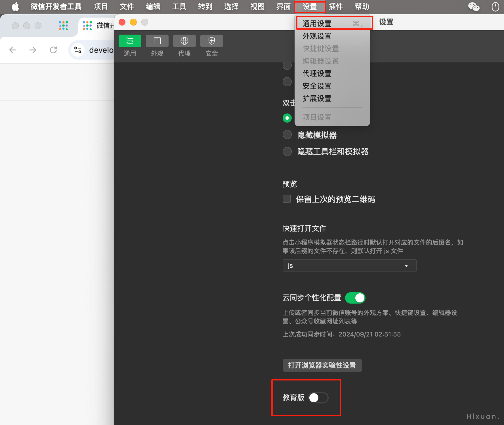Open the General (通用) settings tab icon

pos(130,41)
